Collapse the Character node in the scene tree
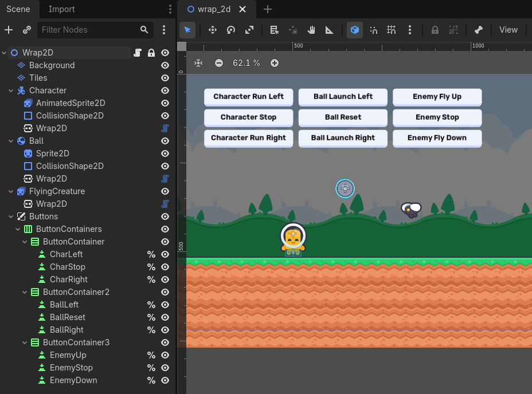This screenshot has height=394, width=532. (10, 90)
